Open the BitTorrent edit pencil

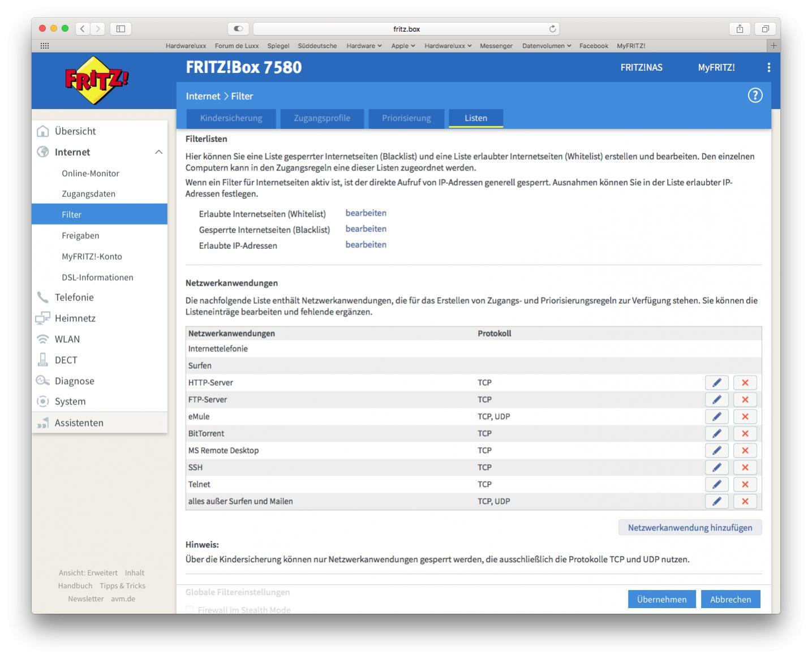coord(716,434)
